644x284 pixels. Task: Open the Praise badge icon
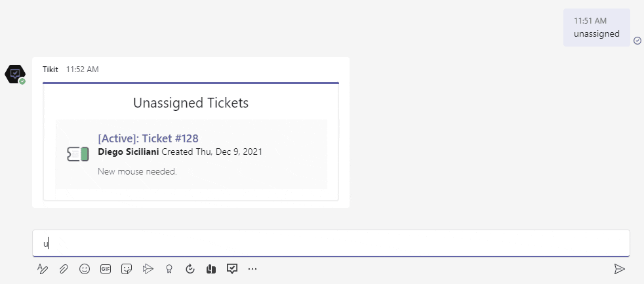(169, 268)
